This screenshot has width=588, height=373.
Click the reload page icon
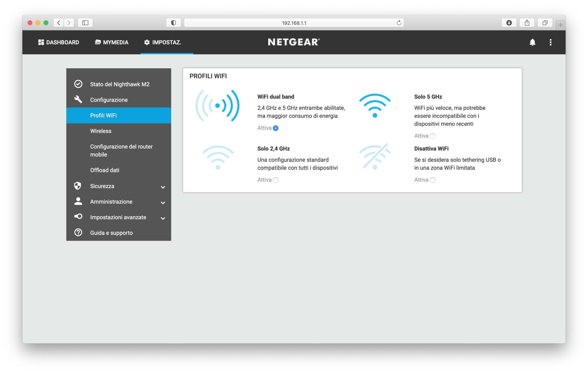[x=399, y=23]
